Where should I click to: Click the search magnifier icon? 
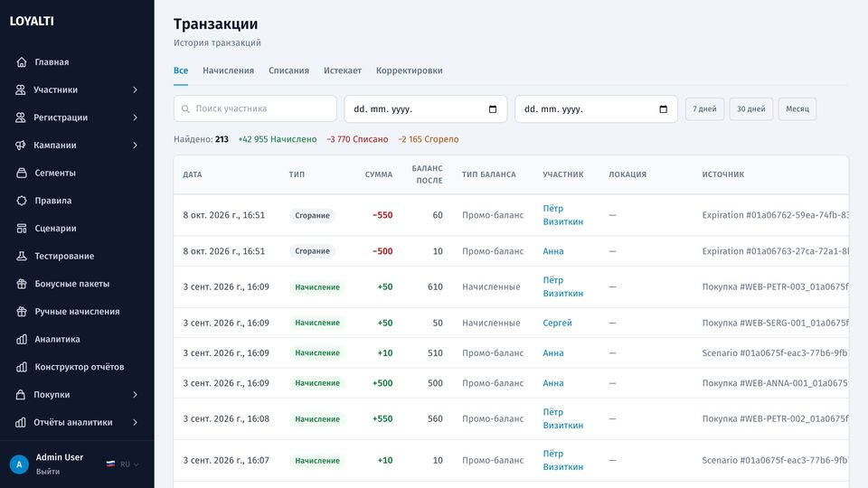[x=185, y=109]
